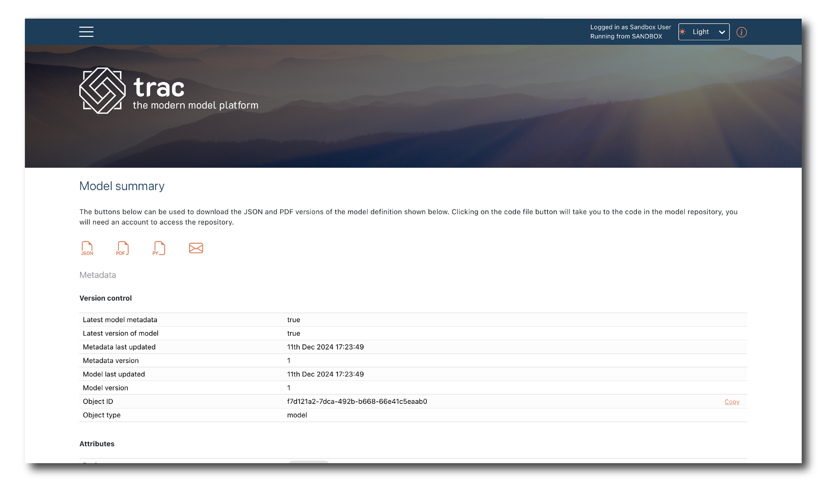Select the Object ID UUID text
The width and height of the screenshot is (825, 504).
(357, 401)
